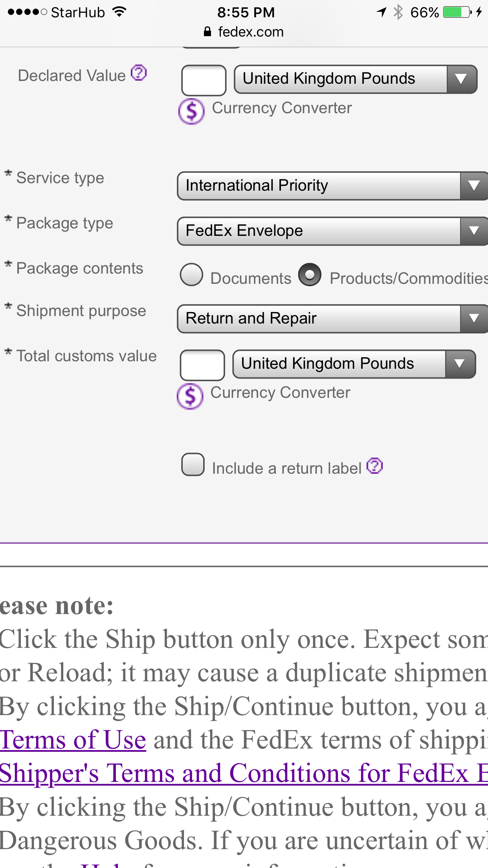Select the Documents radio button
Screen dimensions: 488x868
pos(192,275)
